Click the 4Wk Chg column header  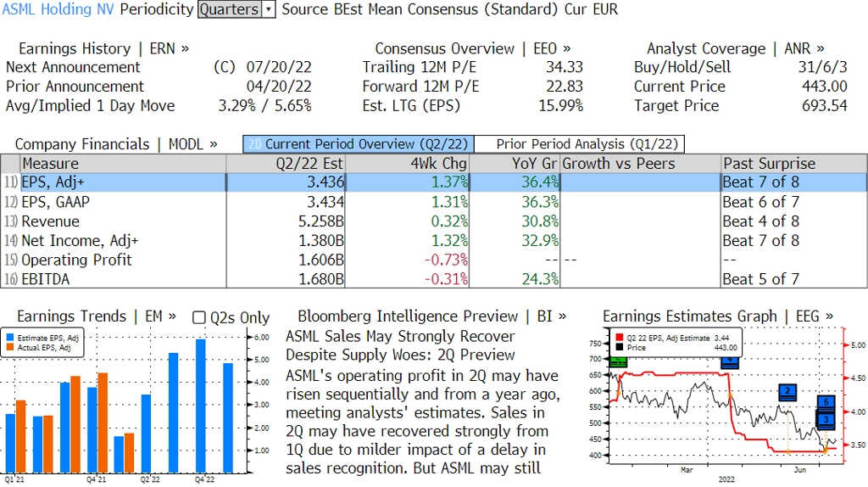coord(408,164)
